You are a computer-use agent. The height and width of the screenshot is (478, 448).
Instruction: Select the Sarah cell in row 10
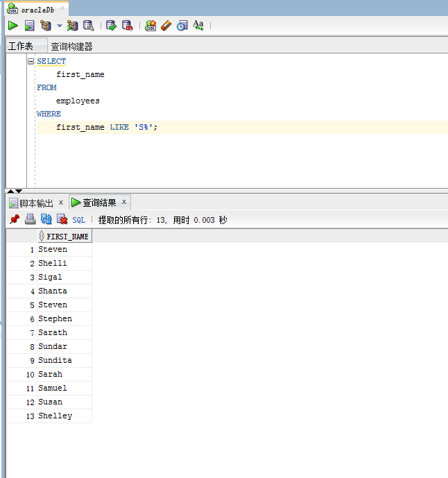click(64, 374)
